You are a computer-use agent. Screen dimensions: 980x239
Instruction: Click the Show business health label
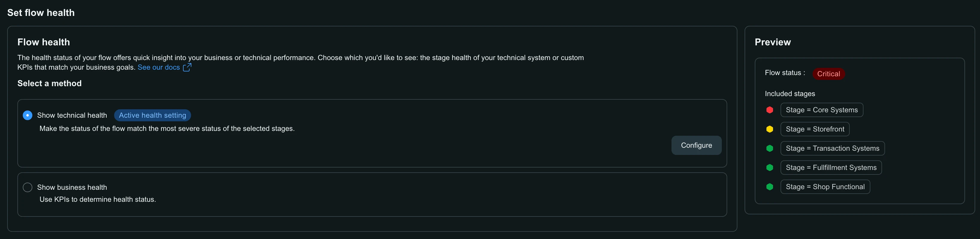(x=72, y=187)
